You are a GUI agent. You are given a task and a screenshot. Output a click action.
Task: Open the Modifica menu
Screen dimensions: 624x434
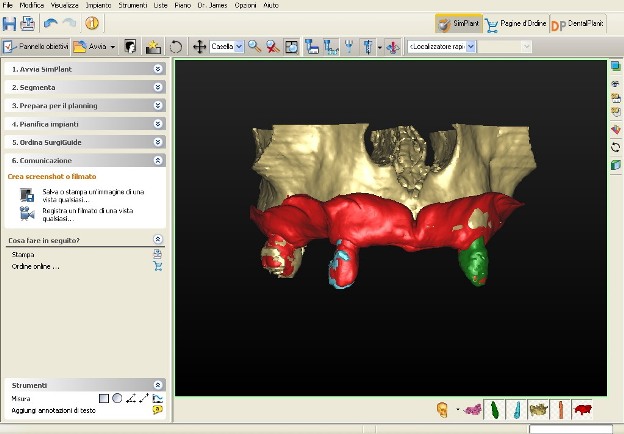(31, 5)
